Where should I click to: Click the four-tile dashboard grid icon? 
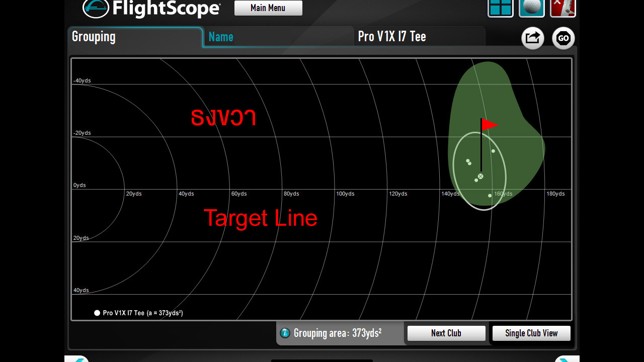(501, 8)
